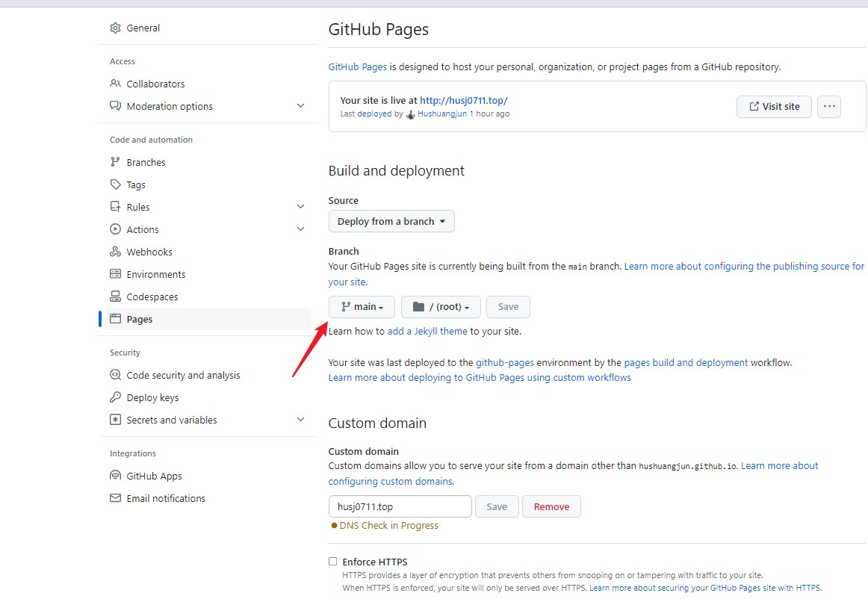Open the Deploy from a branch dropdown
868x599 pixels.
pos(391,221)
